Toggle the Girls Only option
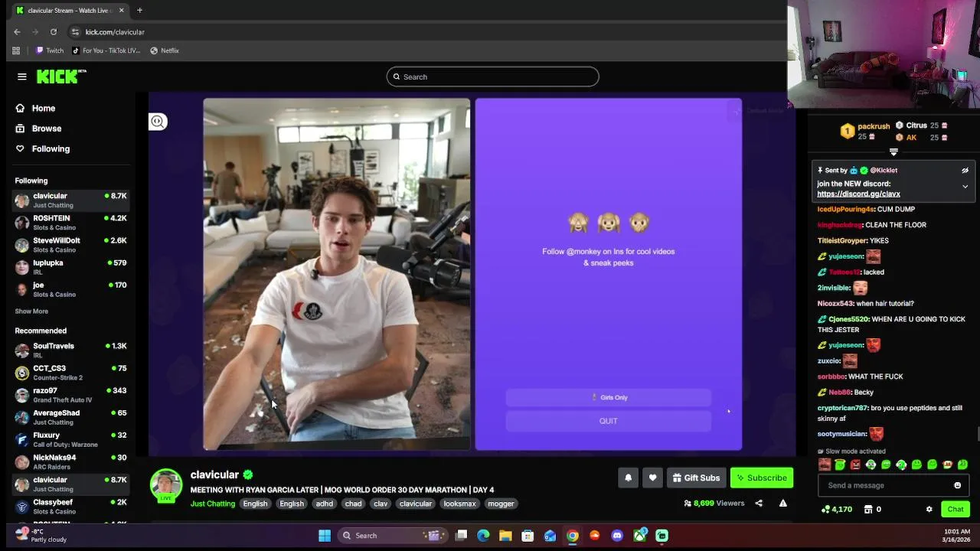This screenshot has height=551, width=980. [x=609, y=397]
